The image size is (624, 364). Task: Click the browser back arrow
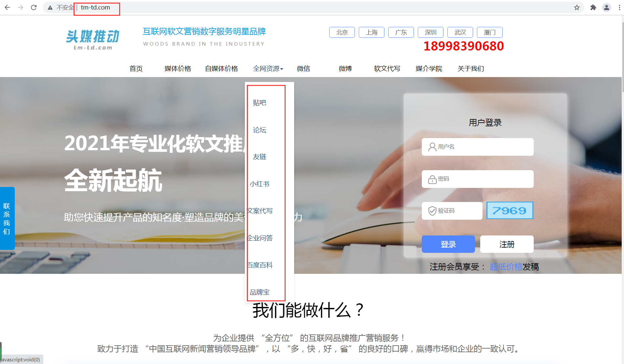click(7, 7)
